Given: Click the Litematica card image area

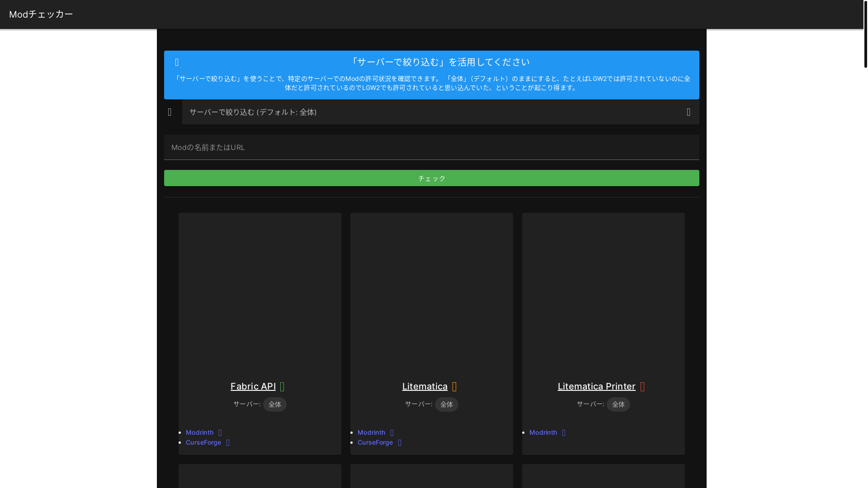Looking at the screenshot, I should pyautogui.click(x=432, y=294).
